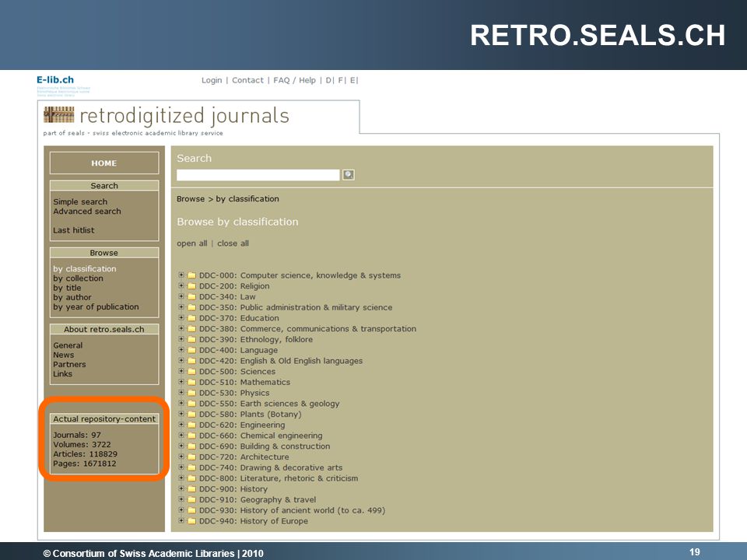Click folder icon for DDC-530 Physics
The image size is (747, 560).
coord(192,393)
